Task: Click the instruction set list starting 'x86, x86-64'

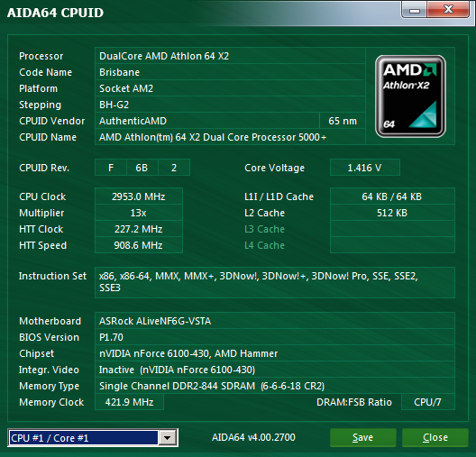Action: coord(275,282)
